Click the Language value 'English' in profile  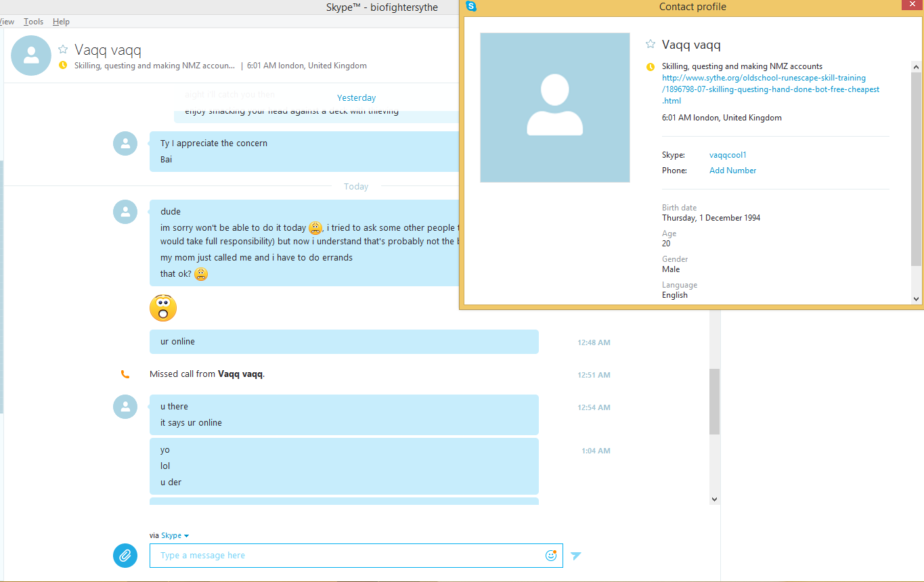(x=675, y=295)
